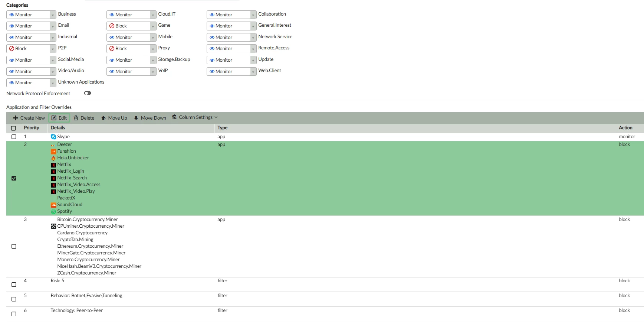This screenshot has height=325, width=644.
Task: Sort by the Priority column header
Action: point(32,128)
